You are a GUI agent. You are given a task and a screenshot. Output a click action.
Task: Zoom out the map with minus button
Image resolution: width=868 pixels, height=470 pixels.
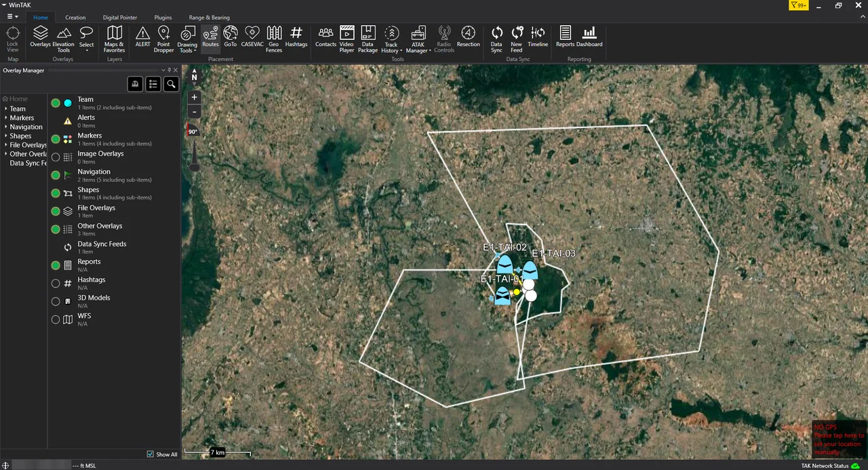point(195,112)
